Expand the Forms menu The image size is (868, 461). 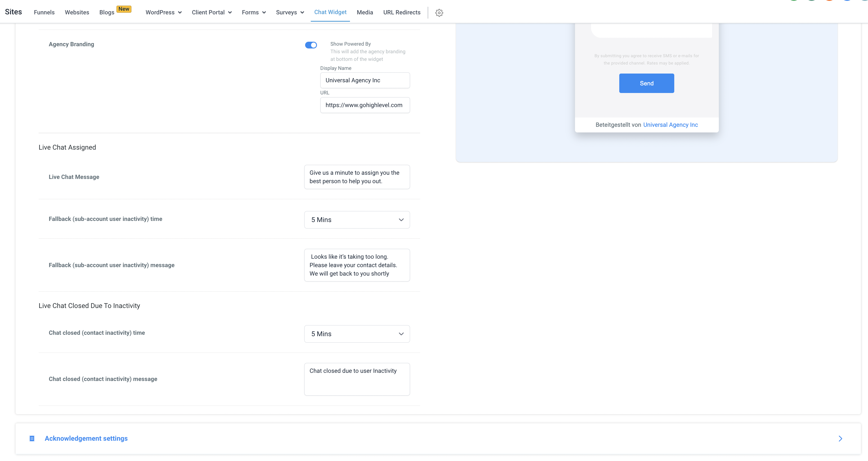pyautogui.click(x=254, y=12)
